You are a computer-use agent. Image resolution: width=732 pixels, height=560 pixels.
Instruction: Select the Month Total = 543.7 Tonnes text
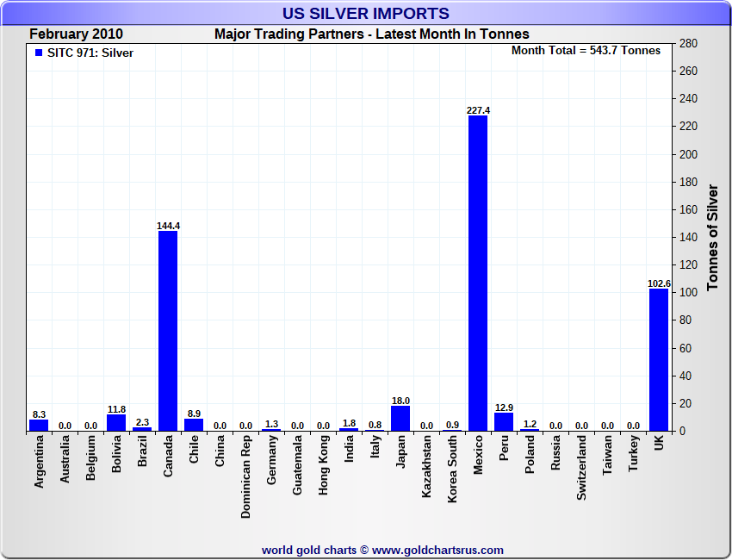586,51
